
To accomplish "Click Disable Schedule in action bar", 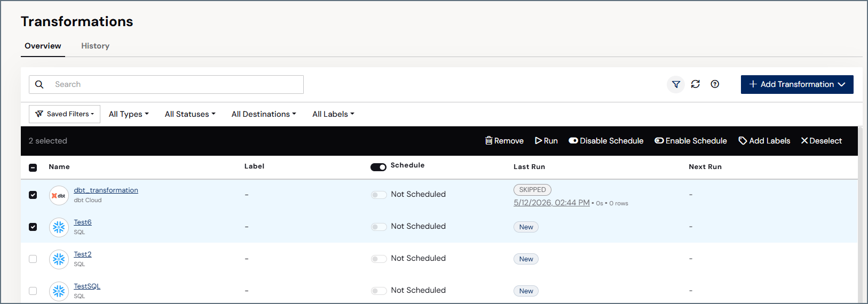I will pyautogui.click(x=606, y=141).
